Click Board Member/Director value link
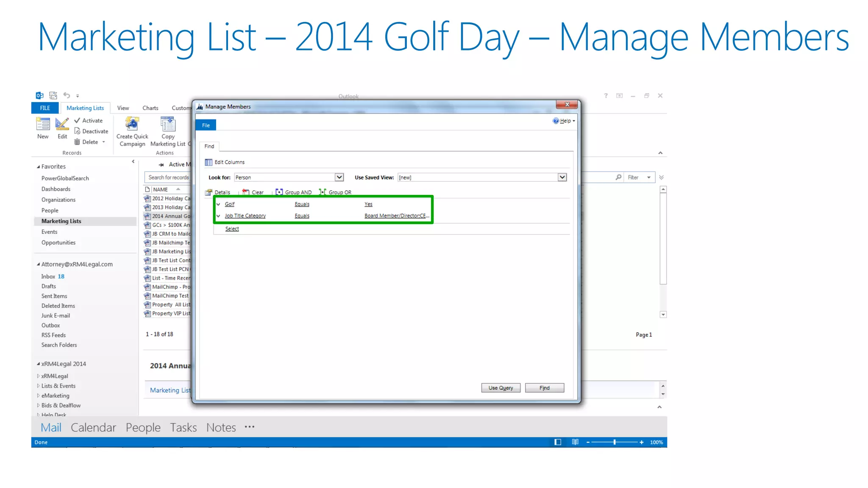This screenshot has height=488, width=868. tap(397, 216)
